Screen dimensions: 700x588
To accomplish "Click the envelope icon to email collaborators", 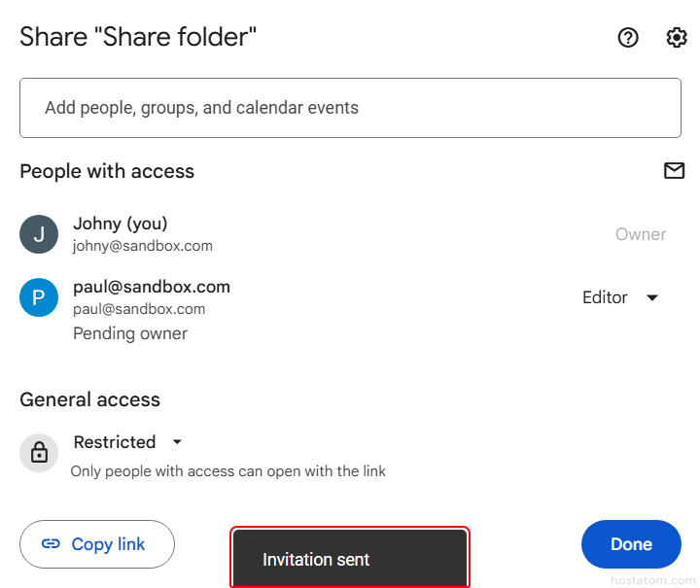I will click(674, 171).
